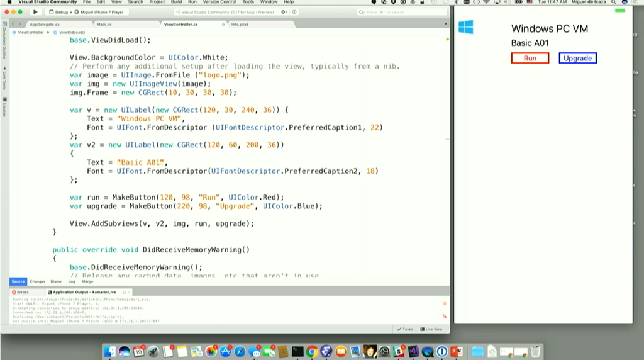Open PowerPoint from the Dock
The image size is (644, 360).
click(x=457, y=351)
